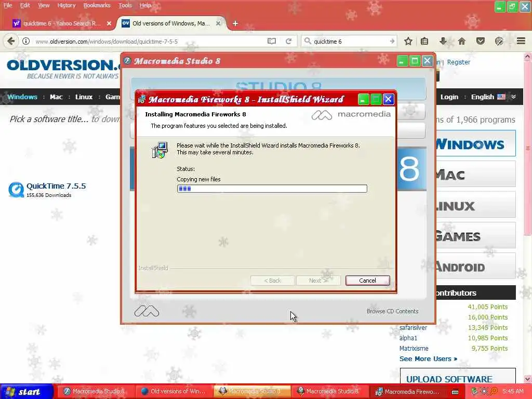
Task: Click Games platform button in sidebar
Action: [x=476, y=235]
